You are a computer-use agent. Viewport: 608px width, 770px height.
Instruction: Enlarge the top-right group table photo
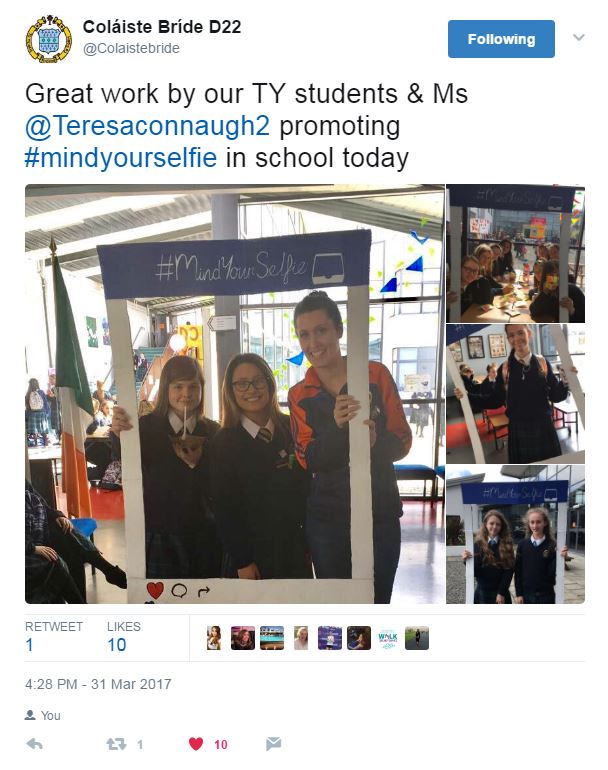[515, 253]
